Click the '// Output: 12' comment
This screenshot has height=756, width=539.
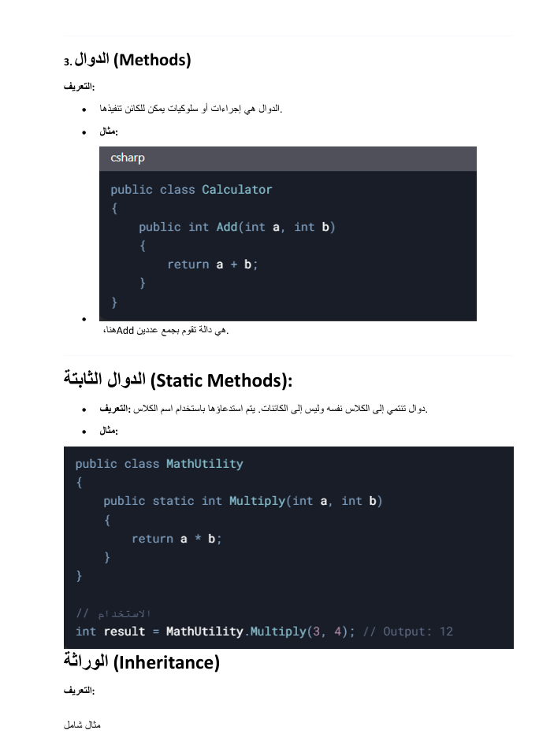pyautogui.click(x=407, y=632)
